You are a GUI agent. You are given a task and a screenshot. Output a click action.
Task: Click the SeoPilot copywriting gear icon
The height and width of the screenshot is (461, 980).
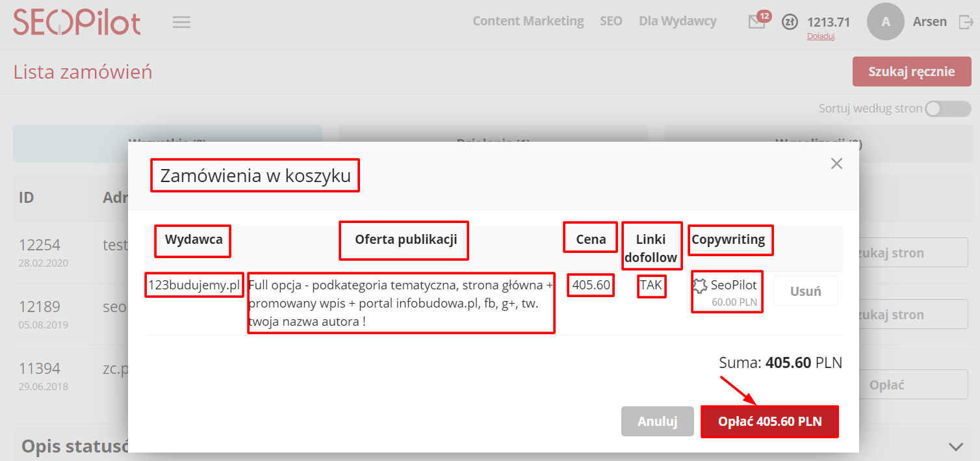(699, 285)
